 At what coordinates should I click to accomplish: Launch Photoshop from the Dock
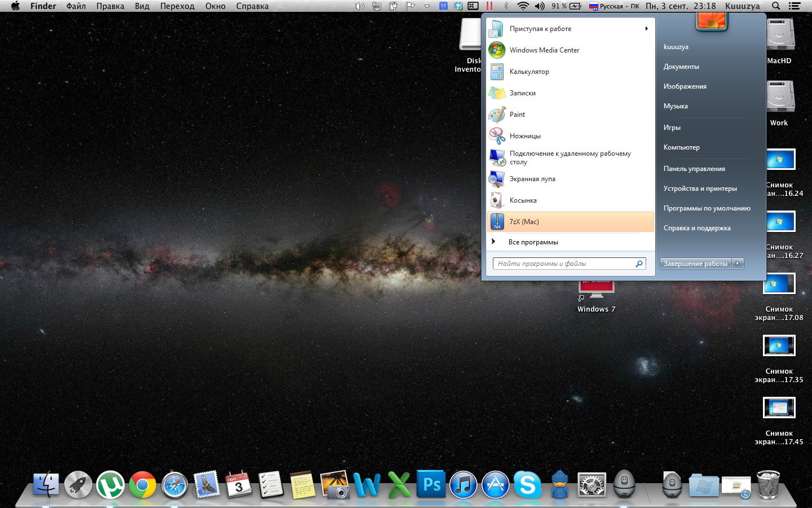tap(431, 484)
